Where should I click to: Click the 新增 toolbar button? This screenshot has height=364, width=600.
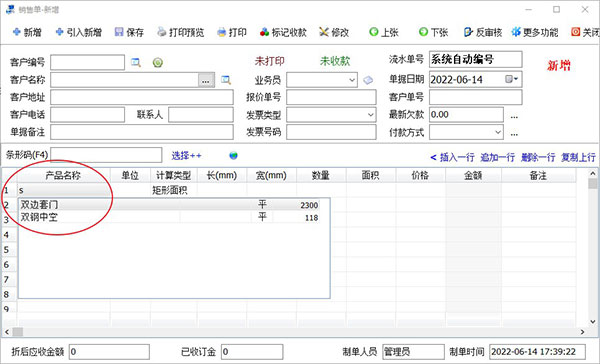pyautogui.click(x=27, y=33)
